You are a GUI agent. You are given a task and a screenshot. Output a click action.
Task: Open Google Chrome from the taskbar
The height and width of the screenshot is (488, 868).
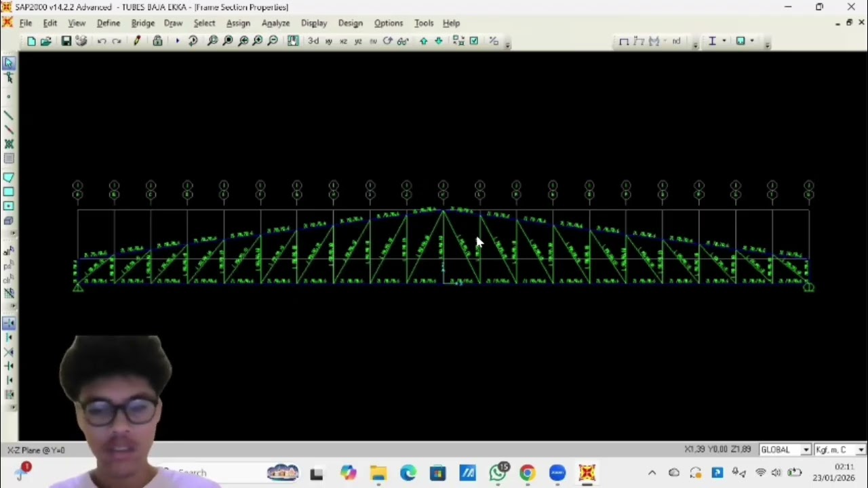[527, 472]
